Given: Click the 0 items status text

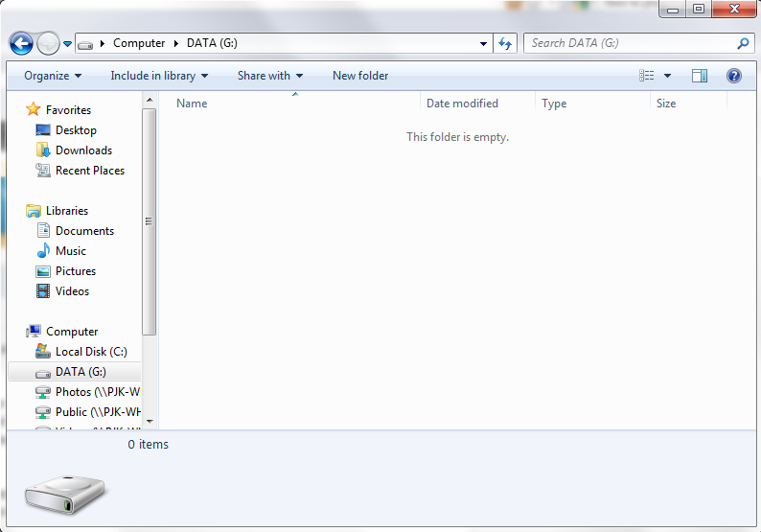Looking at the screenshot, I should (148, 444).
